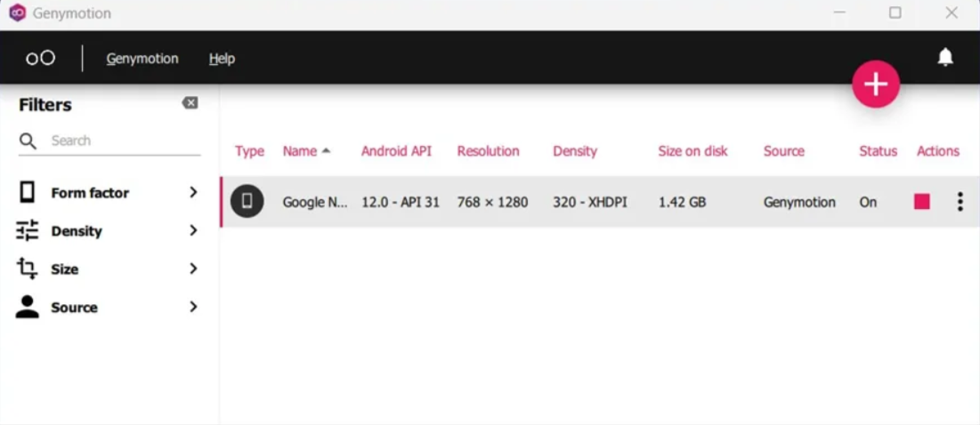Screen dimensions: 980x425
Task: Stop the running Google Nexus device
Action: click(921, 202)
